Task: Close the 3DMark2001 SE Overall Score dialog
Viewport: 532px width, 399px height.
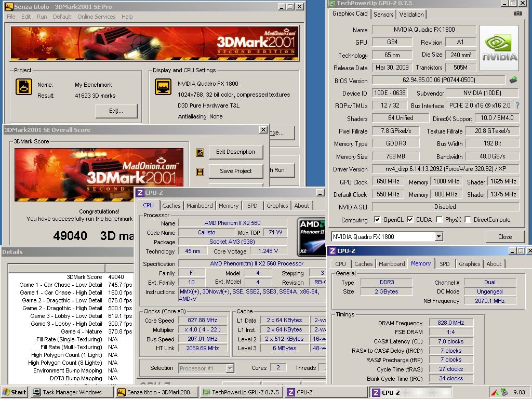Action: pyautogui.click(x=263, y=129)
